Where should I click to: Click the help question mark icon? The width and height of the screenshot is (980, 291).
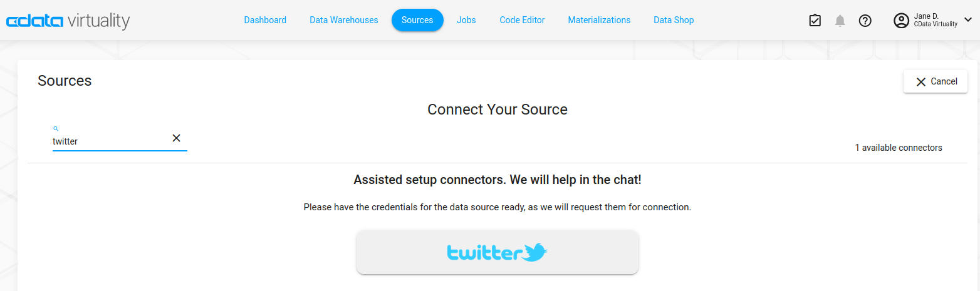pos(865,21)
